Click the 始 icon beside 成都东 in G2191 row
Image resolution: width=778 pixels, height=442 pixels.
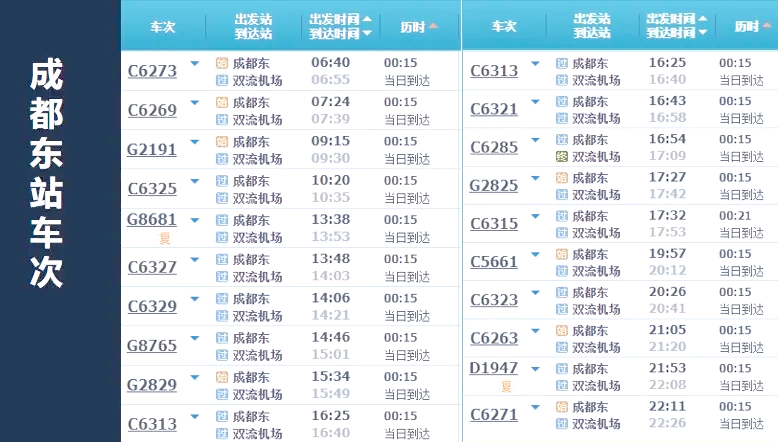[x=222, y=142]
